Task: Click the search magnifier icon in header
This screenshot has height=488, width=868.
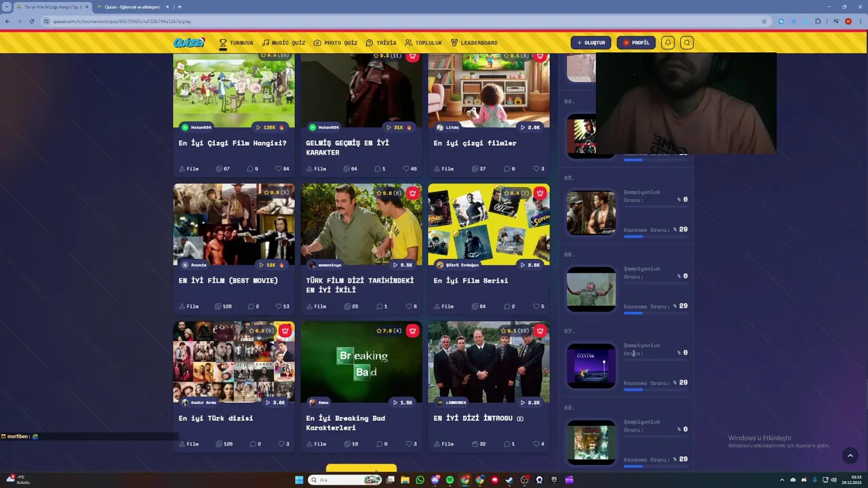Action: [687, 43]
